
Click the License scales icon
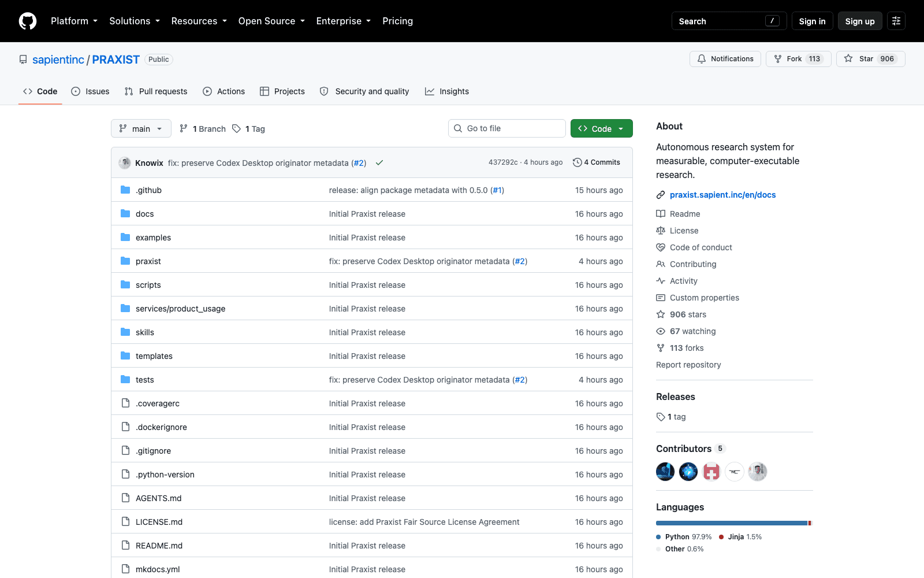[661, 231]
